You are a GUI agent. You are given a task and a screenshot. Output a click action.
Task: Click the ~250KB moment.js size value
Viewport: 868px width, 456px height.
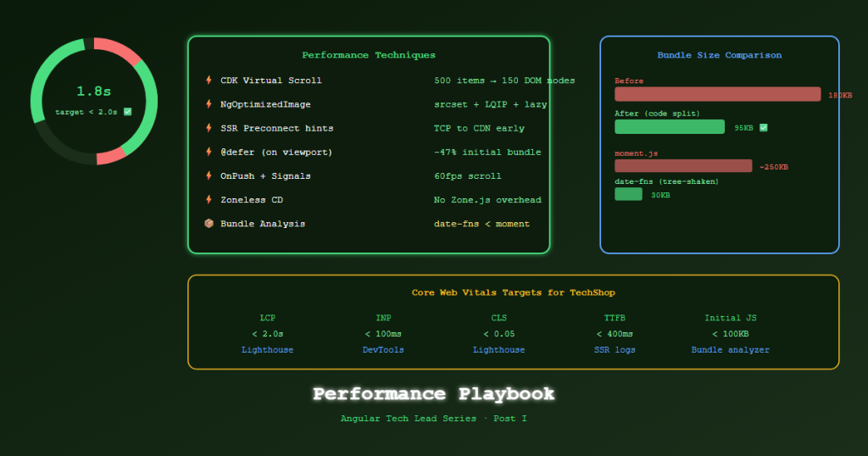tap(774, 167)
